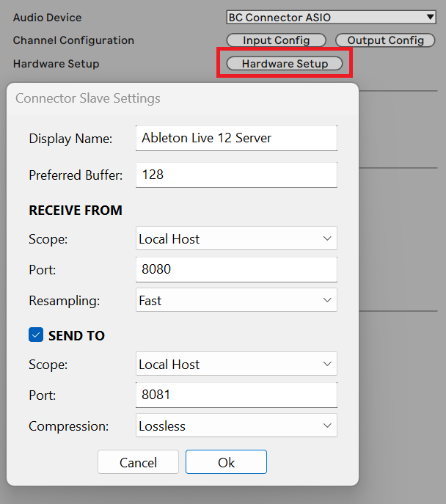
Task: Click the highlighted Hardware Setup button
Action: pyautogui.click(x=285, y=63)
